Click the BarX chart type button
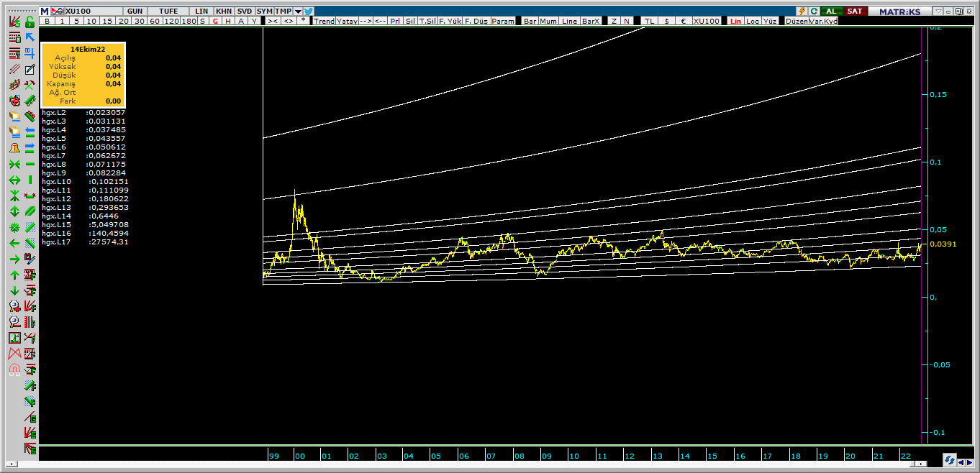The height and width of the screenshot is (473, 980). 591,21
